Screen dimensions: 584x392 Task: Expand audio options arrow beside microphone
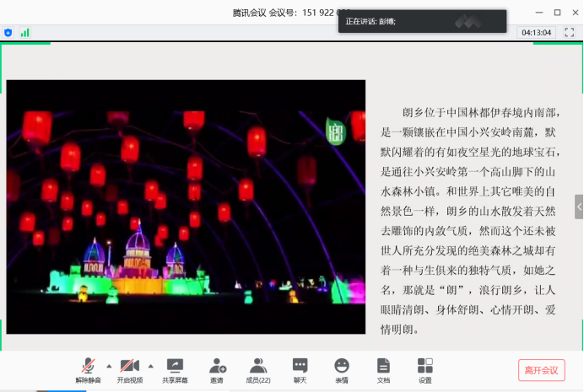pyautogui.click(x=109, y=366)
